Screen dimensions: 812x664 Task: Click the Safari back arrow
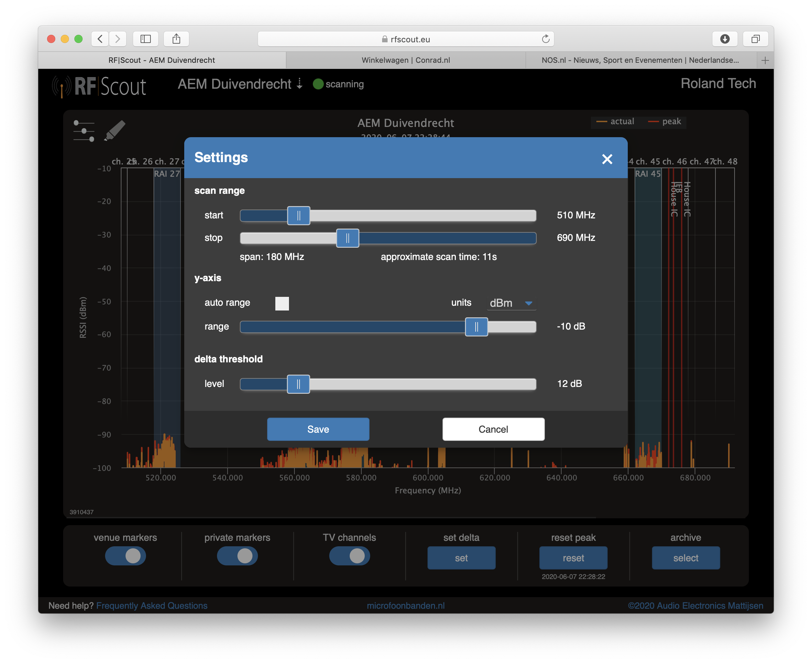100,39
